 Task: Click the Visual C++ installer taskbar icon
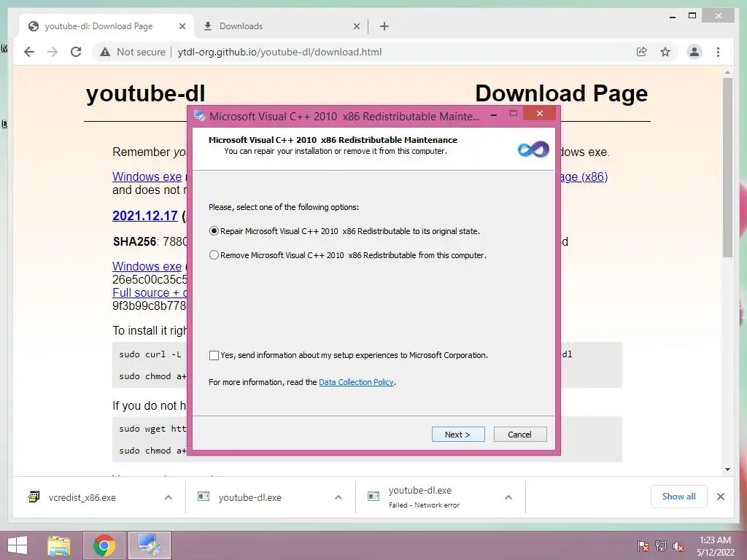[150, 545]
